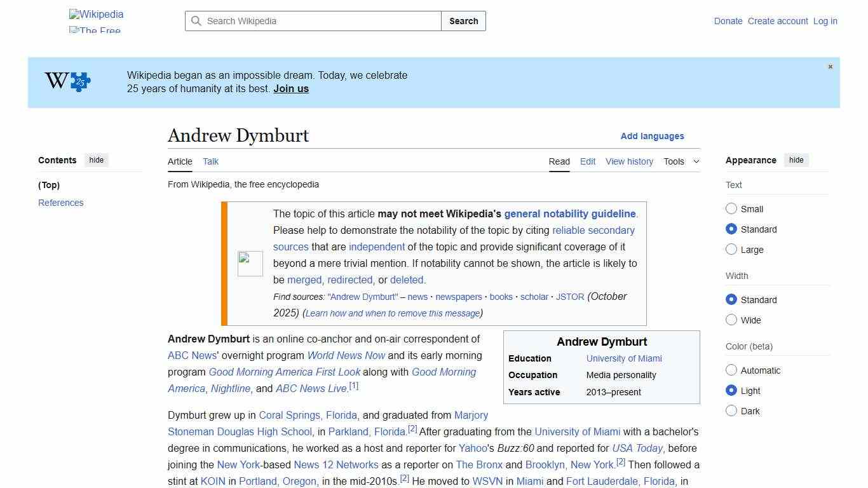Open the University of Miami link

click(624, 358)
